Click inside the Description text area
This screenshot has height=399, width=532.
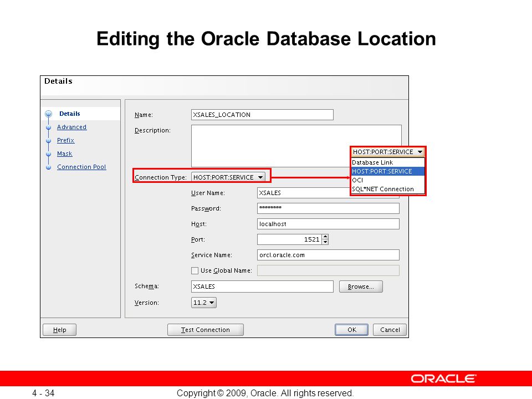coord(296,146)
